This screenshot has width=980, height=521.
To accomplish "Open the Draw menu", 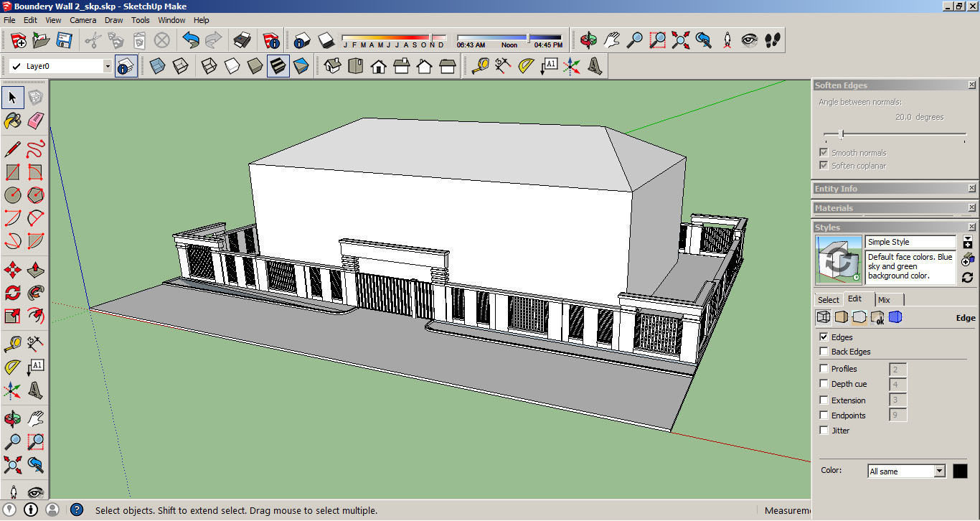I will (x=114, y=20).
